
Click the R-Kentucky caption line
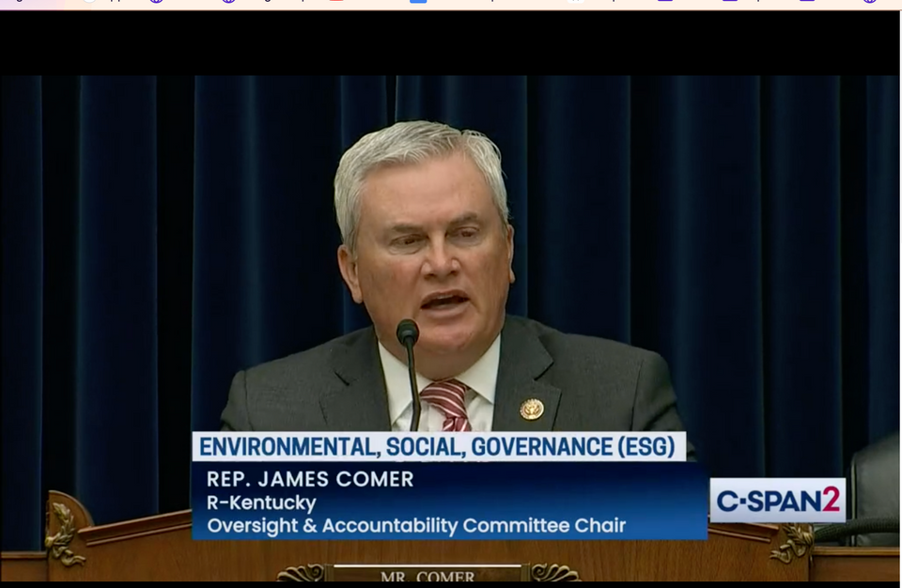tap(261, 503)
